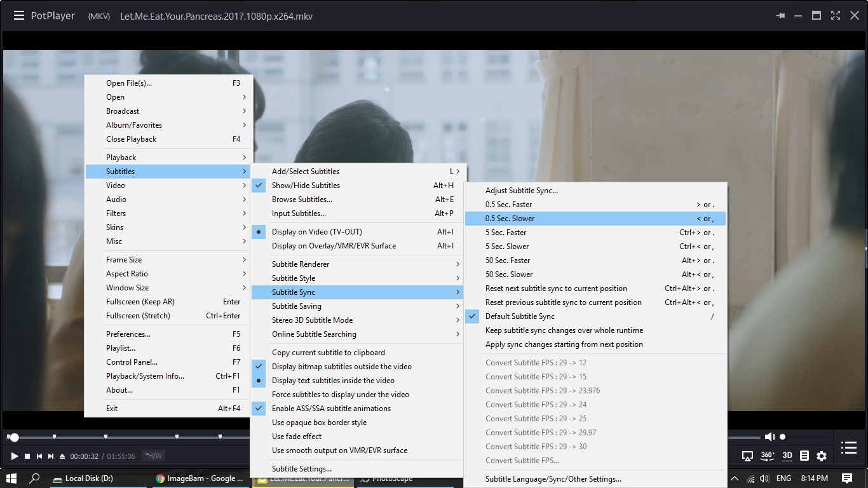
Task: Uncheck Show/Hide Subtitles
Action: pos(306,186)
